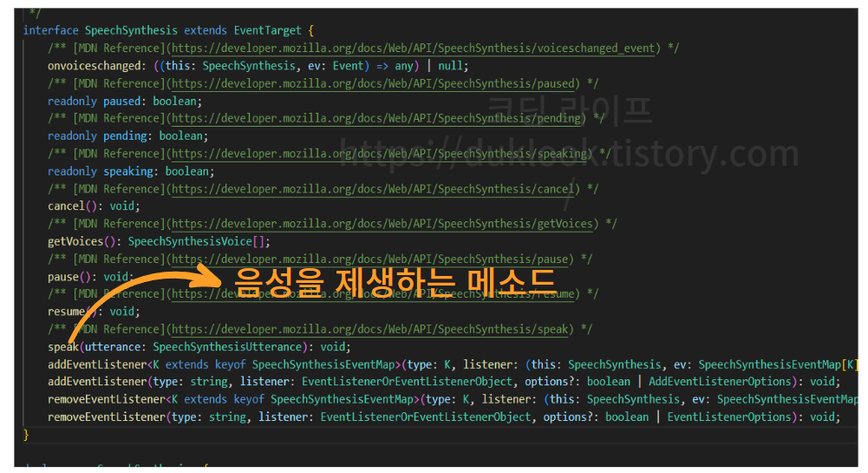
Task: Open the SpeechSynthesis/getVoices MDN link
Action: coord(382,224)
